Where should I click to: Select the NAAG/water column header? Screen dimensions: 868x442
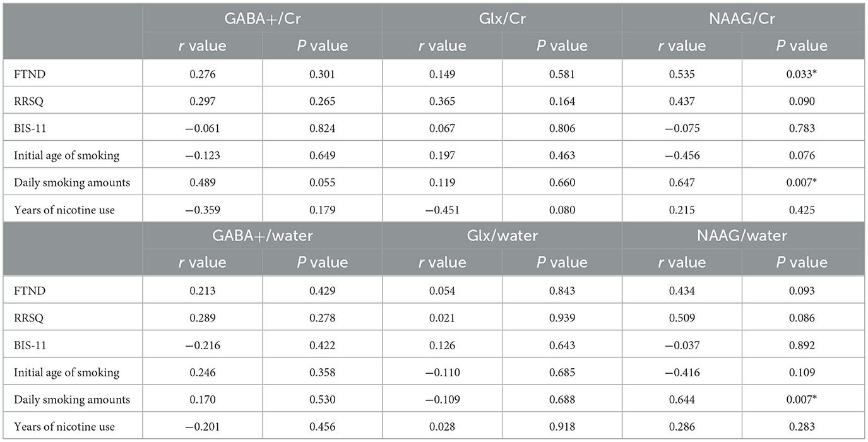pos(743,235)
